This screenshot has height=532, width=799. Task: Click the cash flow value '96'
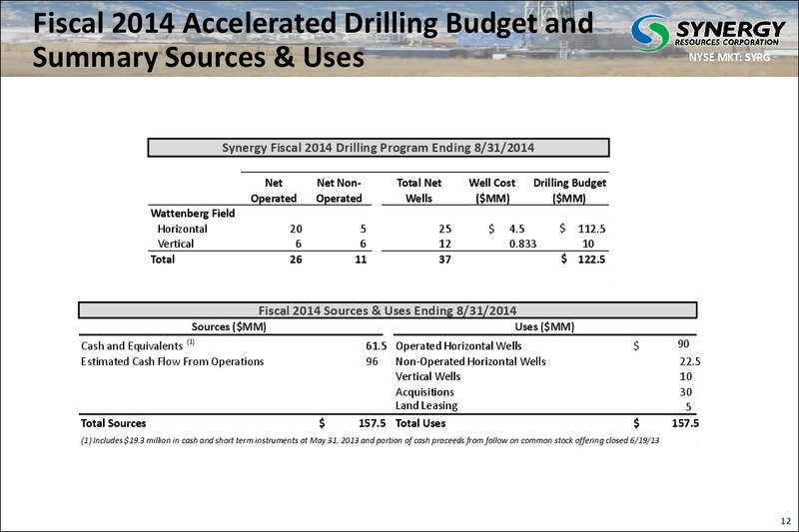tap(372, 361)
